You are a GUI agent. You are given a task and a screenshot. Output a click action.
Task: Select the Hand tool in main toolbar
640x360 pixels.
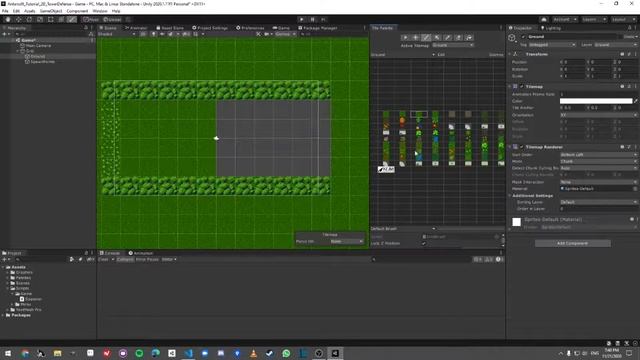point(8,19)
